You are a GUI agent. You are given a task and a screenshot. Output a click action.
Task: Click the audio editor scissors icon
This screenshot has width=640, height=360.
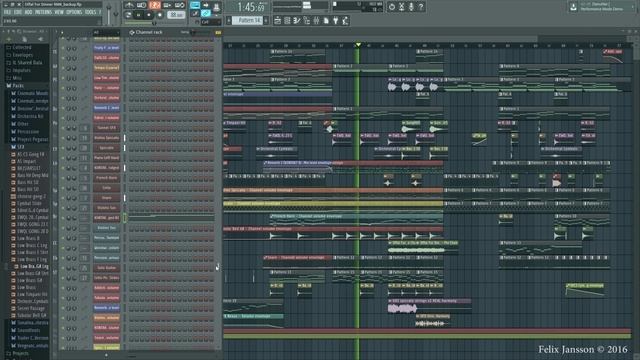[402, 7]
